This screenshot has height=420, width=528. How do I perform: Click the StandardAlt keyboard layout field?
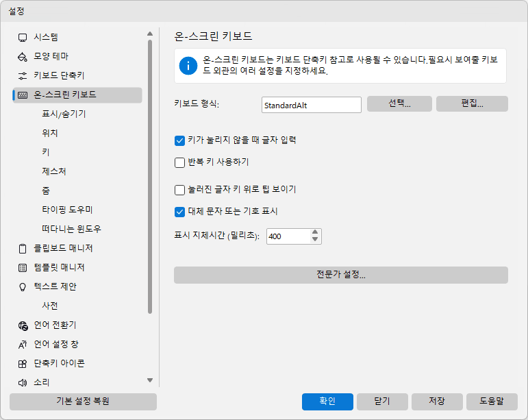[x=312, y=105]
